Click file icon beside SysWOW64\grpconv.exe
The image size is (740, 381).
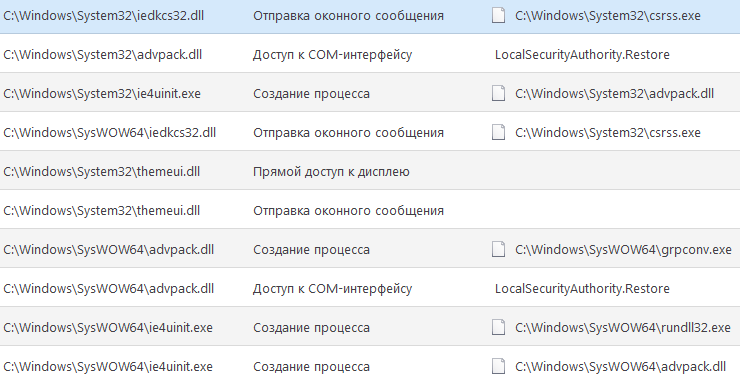click(498, 249)
